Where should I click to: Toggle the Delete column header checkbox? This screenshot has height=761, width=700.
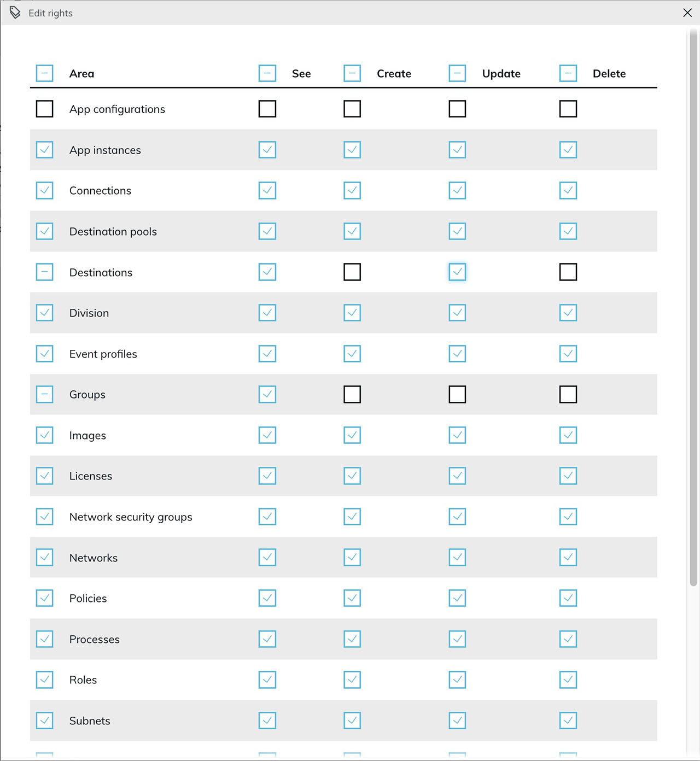pyautogui.click(x=568, y=73)
